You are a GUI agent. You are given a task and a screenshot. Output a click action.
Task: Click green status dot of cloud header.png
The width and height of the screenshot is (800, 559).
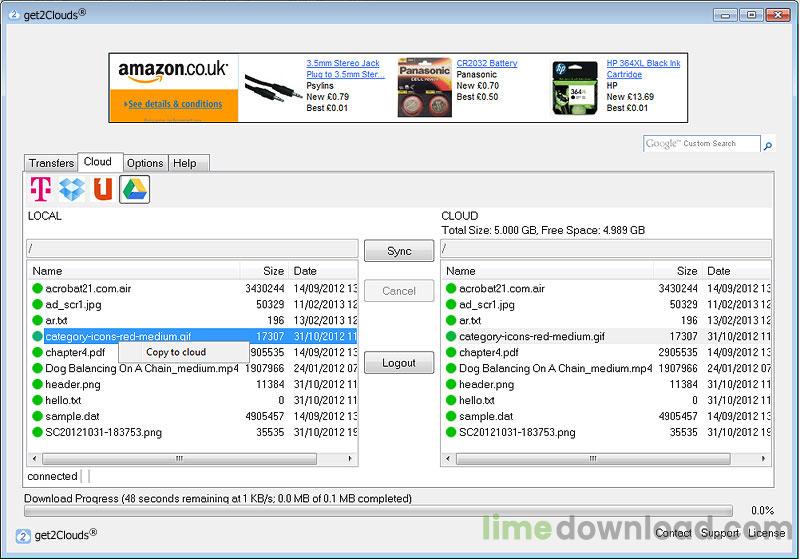tap(451, 384)
